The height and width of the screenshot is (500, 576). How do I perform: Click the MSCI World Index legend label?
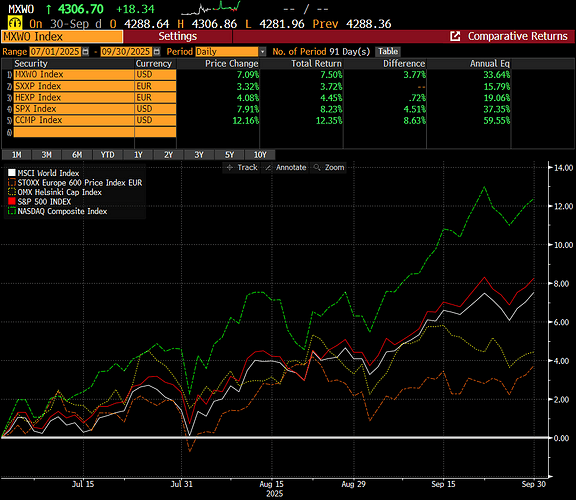click(x=48, y=173)
